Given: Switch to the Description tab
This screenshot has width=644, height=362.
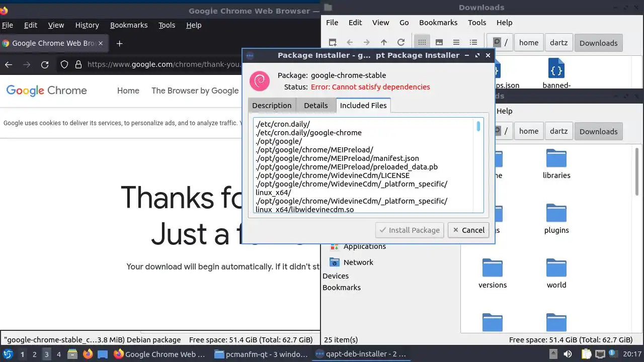Looking at the screenshot, I should click(x=272, y=105).
